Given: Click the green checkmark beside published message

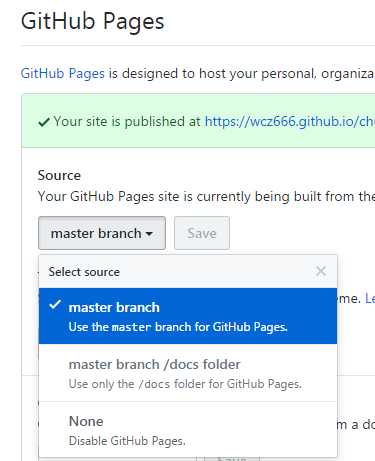Looking at the screenshot, I should 44,122.
